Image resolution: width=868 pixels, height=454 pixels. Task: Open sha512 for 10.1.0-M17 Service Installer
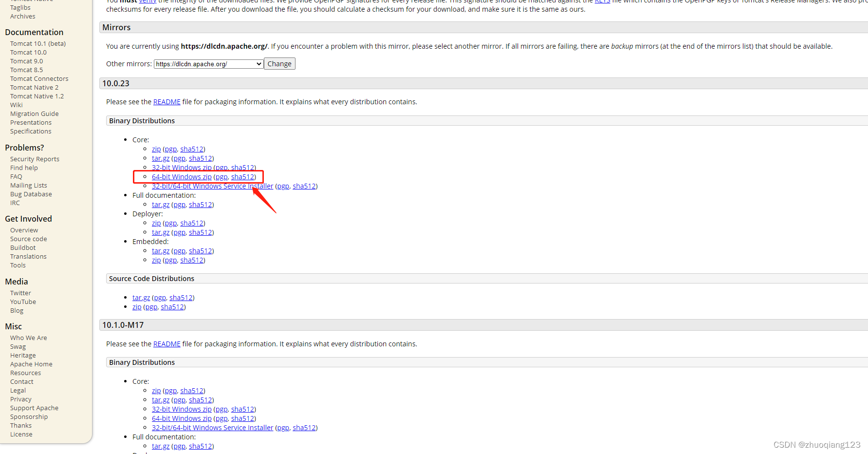pyautogui.click(x=304, y=428)
